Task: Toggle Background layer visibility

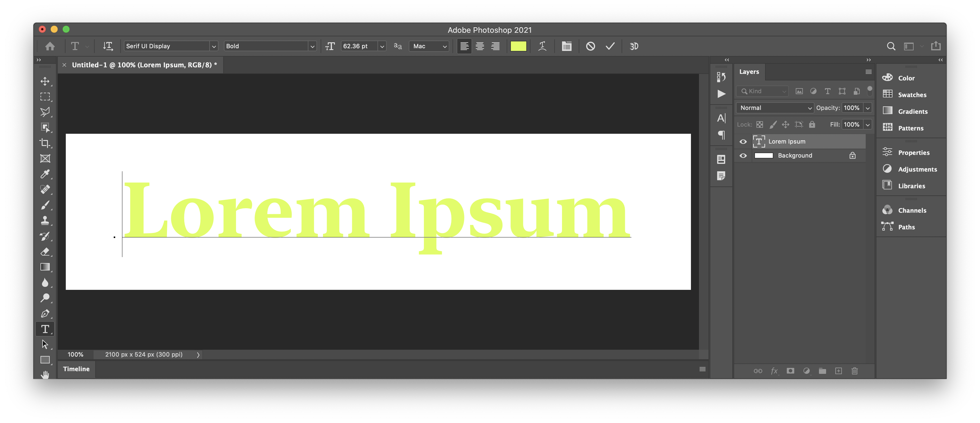Action: 743,155
